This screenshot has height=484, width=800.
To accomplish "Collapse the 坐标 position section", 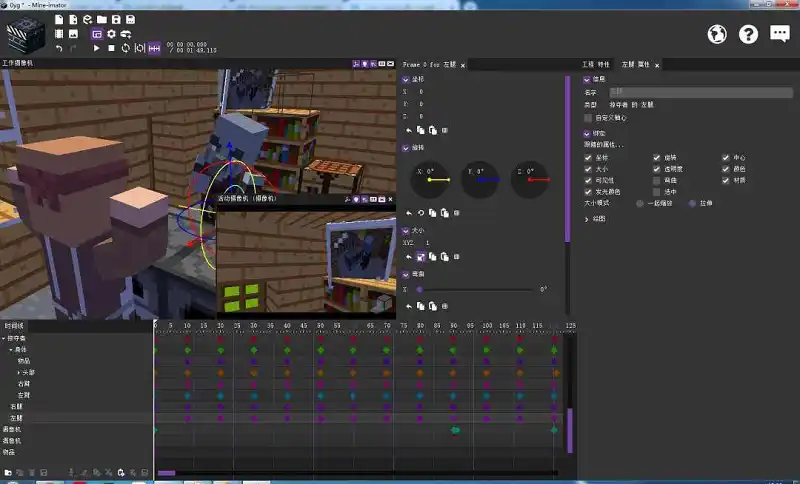I will [x=406, y=80].
